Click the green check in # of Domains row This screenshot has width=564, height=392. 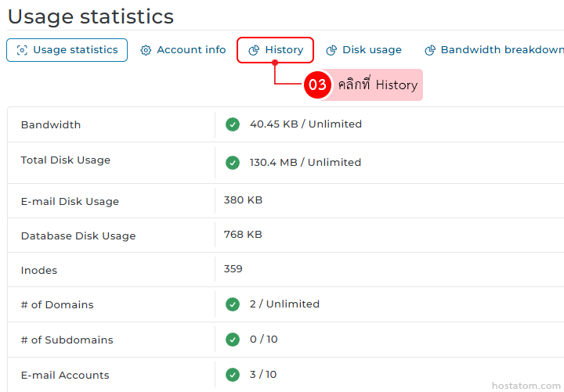coord(233,304)
